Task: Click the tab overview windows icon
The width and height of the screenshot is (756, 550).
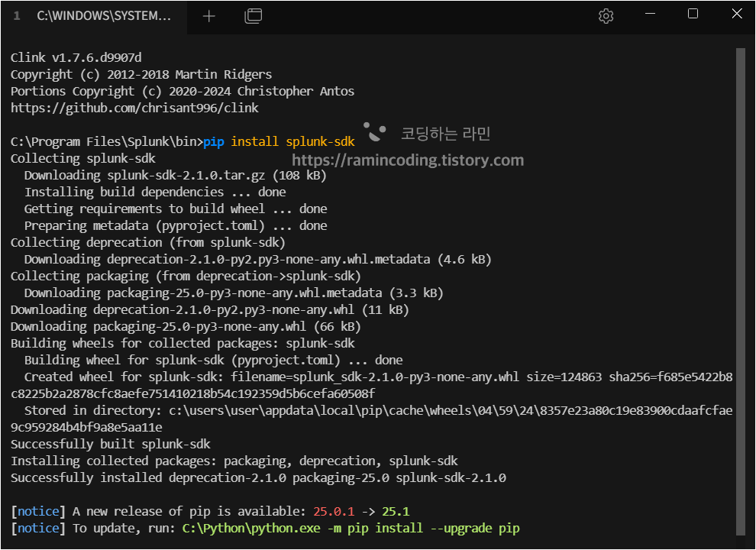Action: pos(253,16)
